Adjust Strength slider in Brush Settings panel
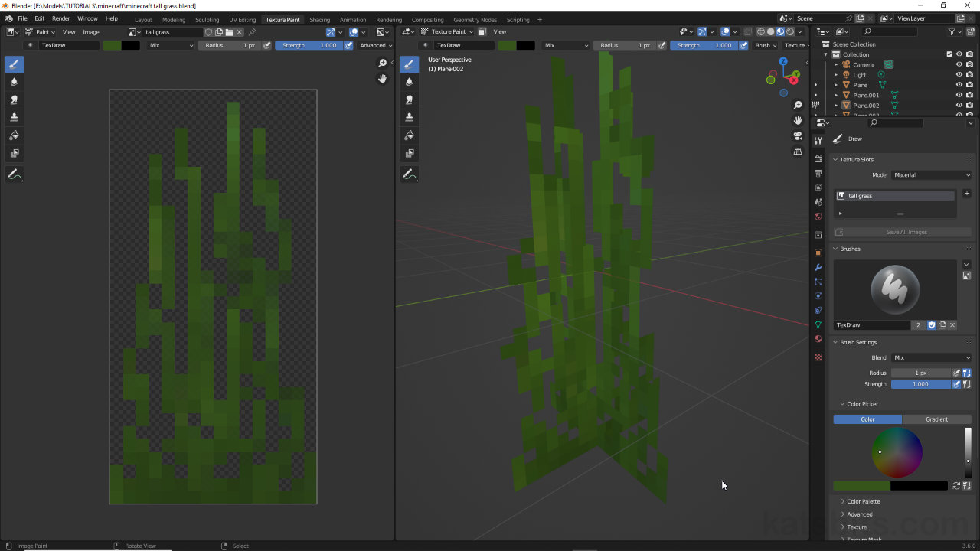This screenshot has width=980, height=551. click(921, 384)
